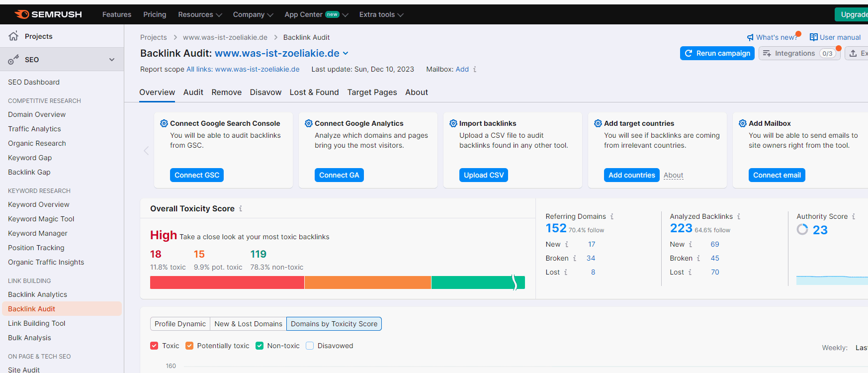The image size is (868, 373).
Task: Click the Authority Score loading circle icon
Action: pyautogui.click(x=802, y=229)
